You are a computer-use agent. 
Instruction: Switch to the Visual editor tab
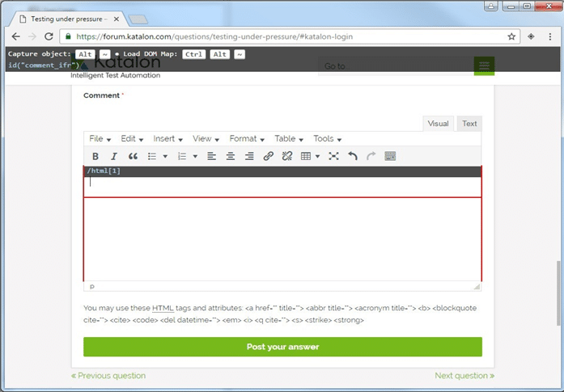point(438,124)
